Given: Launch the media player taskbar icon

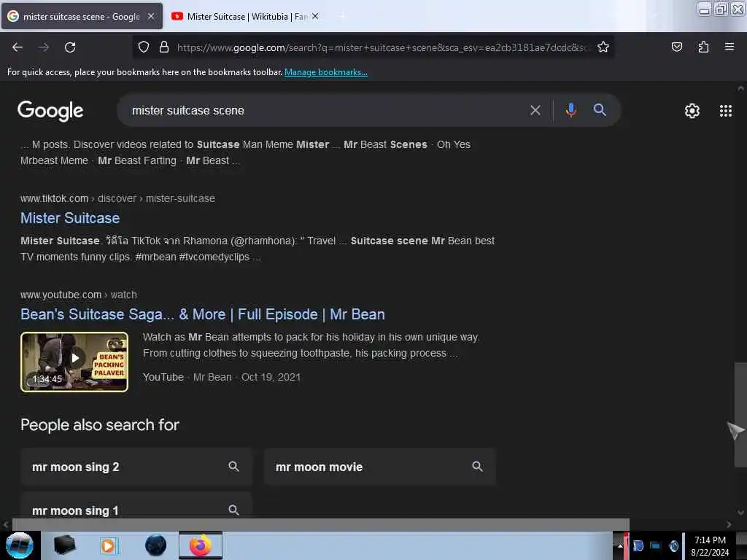Looking at the screenshot, I should (x=108, y=545).
